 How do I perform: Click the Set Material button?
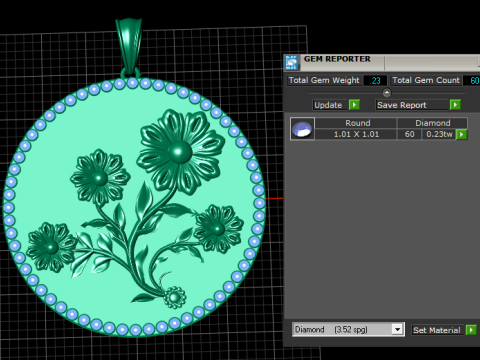click(437, 330)
